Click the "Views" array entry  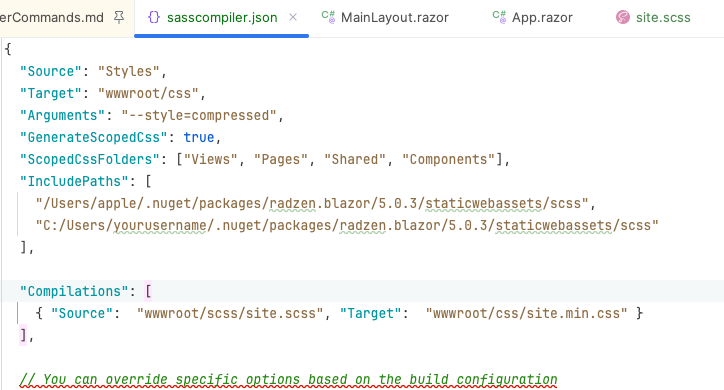pyautogui.click(x=211, y=160)
